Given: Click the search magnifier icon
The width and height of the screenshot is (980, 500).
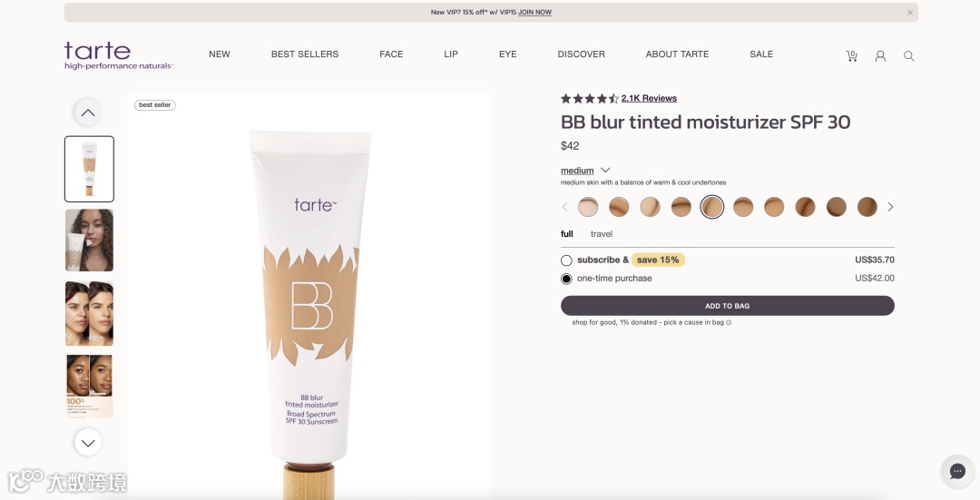Looking at the screenshot, I should pos(908,56).
